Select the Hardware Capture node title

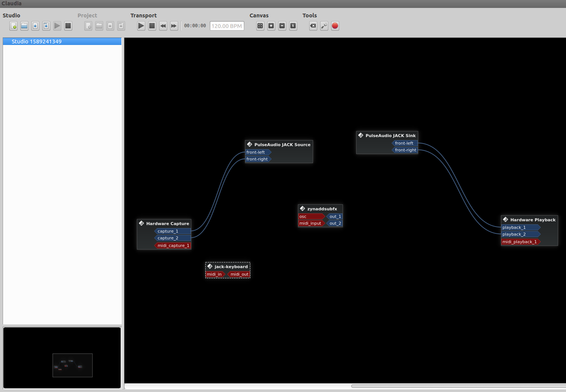[167, 224]
